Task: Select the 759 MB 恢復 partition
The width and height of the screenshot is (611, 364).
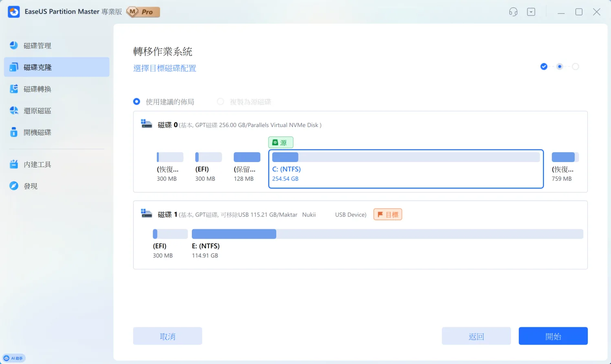Action: coord(565,167)
